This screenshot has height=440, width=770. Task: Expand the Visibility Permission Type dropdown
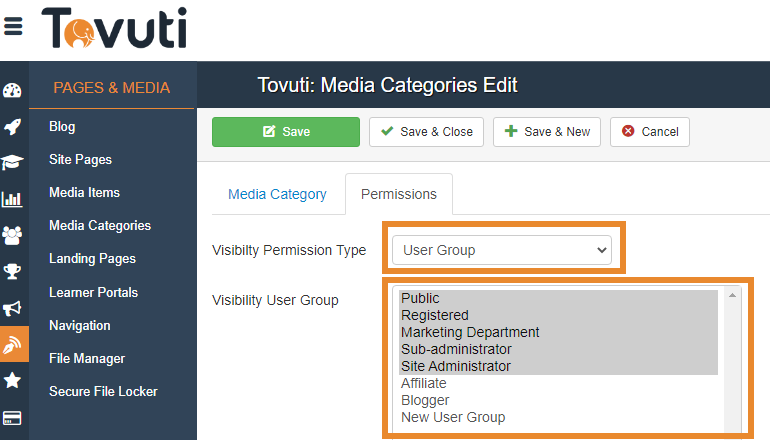500,250
